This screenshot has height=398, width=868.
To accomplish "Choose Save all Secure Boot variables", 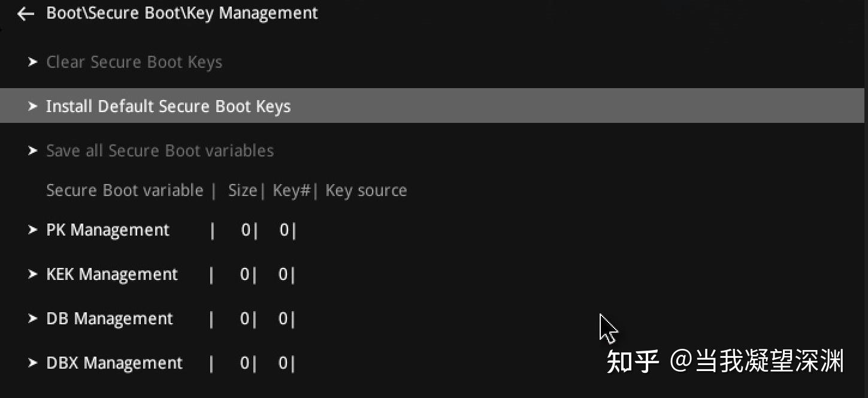I will pyautogui.click(x=160, y=150).
